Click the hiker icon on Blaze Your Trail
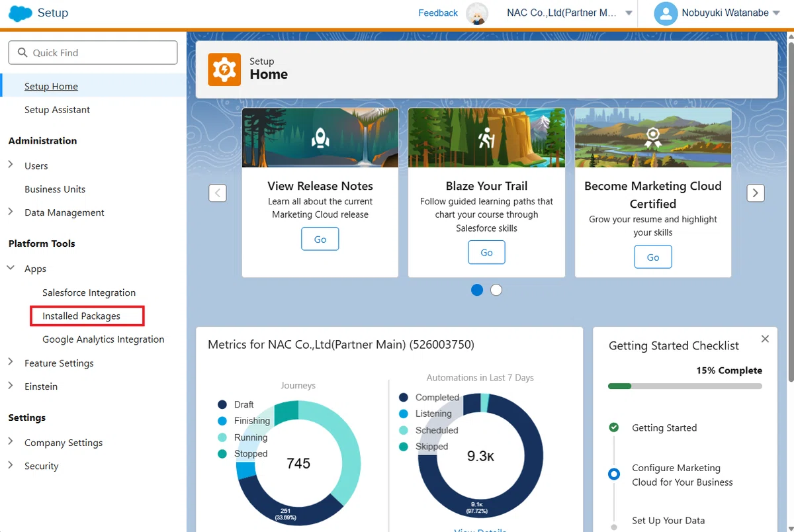This screenshot has width=794, height=532. click(486, 138)
